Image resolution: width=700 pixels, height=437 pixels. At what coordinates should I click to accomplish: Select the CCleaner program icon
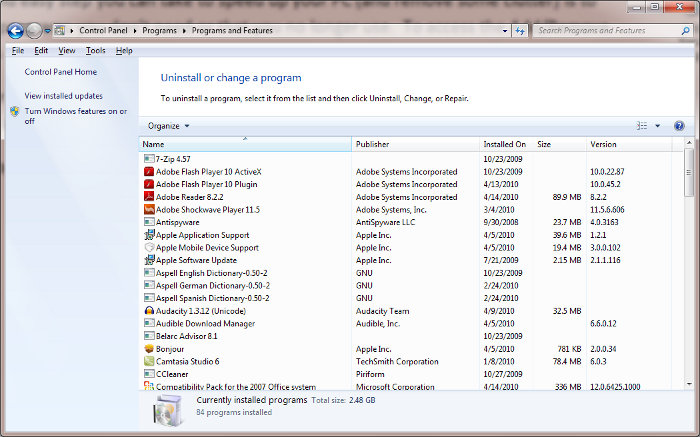click(149, 374)
